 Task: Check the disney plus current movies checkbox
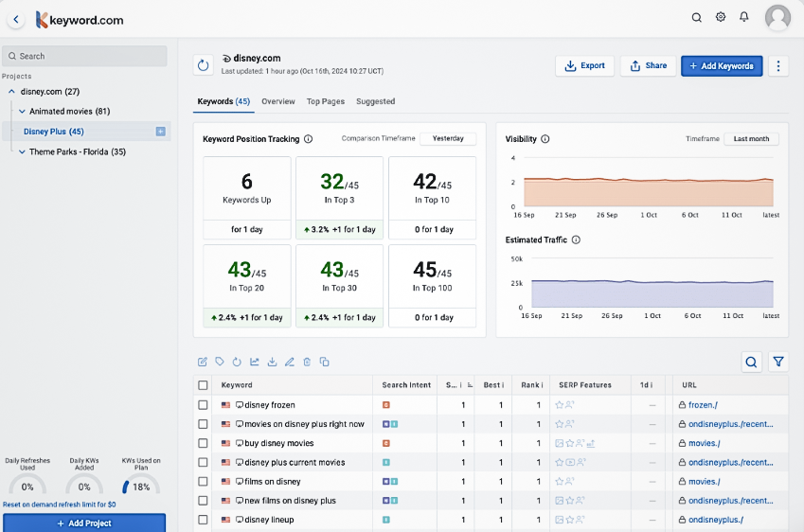point(203,462)
